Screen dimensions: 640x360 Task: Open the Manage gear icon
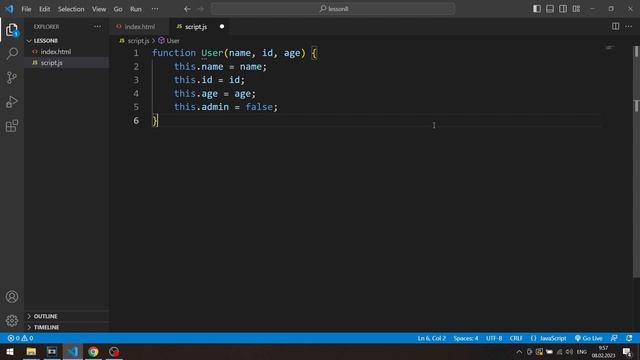point(12,320)
